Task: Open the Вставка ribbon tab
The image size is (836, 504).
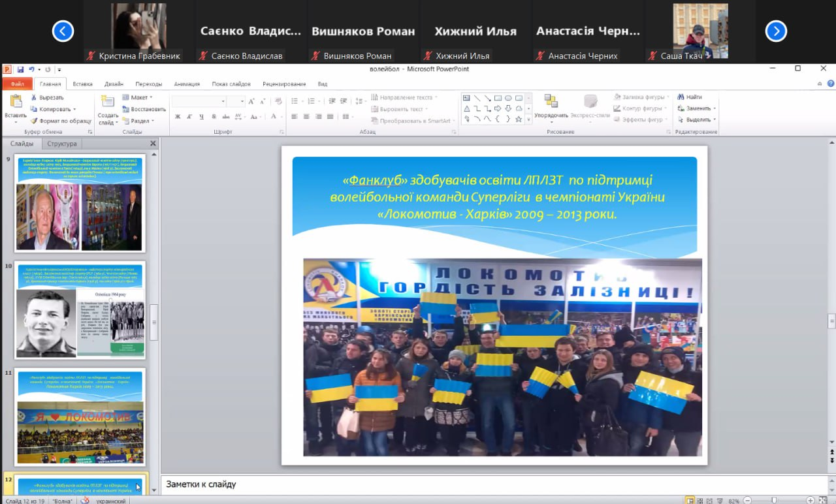Action: coord(82,84)
